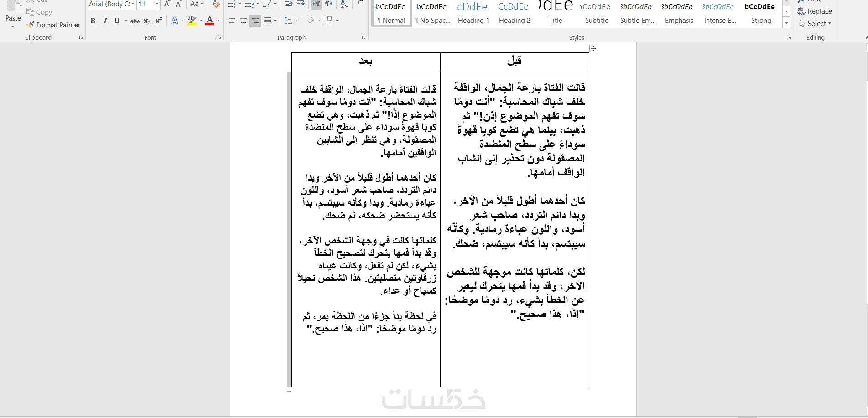The width and height of the screenshot is (868, 418).
Task: Open the font size dropdown
Action: click(157, 4)
